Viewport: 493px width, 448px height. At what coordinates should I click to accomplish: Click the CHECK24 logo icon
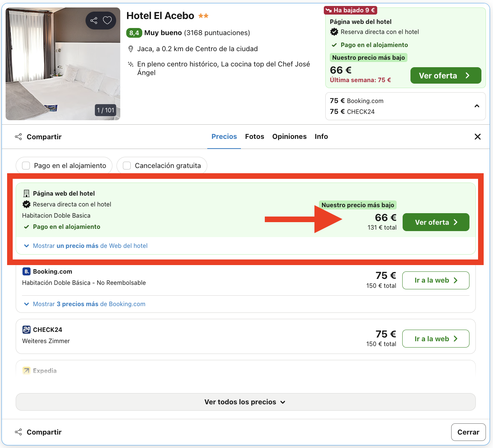tap(26, 330)
